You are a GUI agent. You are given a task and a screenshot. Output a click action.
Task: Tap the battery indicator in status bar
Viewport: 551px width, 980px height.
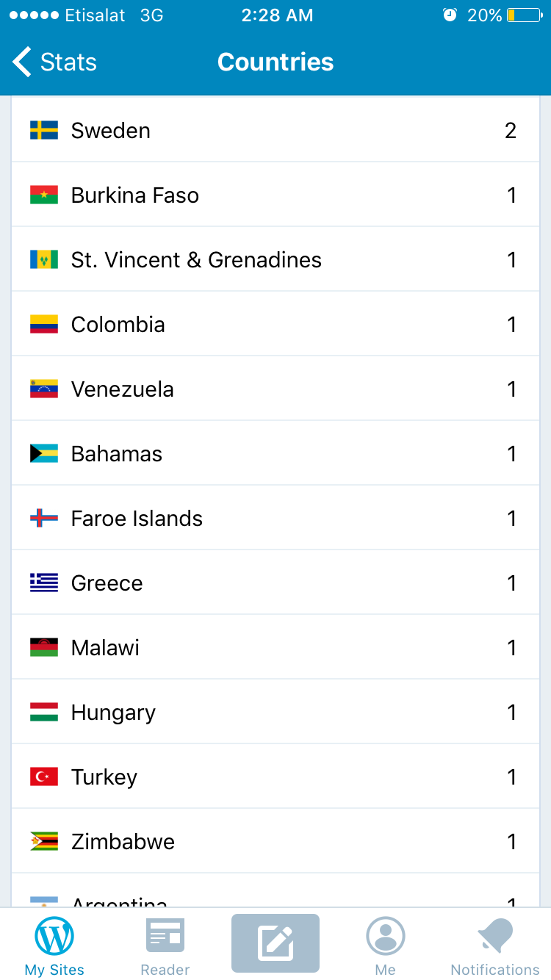pyautogui.click(x=524, y=15)
